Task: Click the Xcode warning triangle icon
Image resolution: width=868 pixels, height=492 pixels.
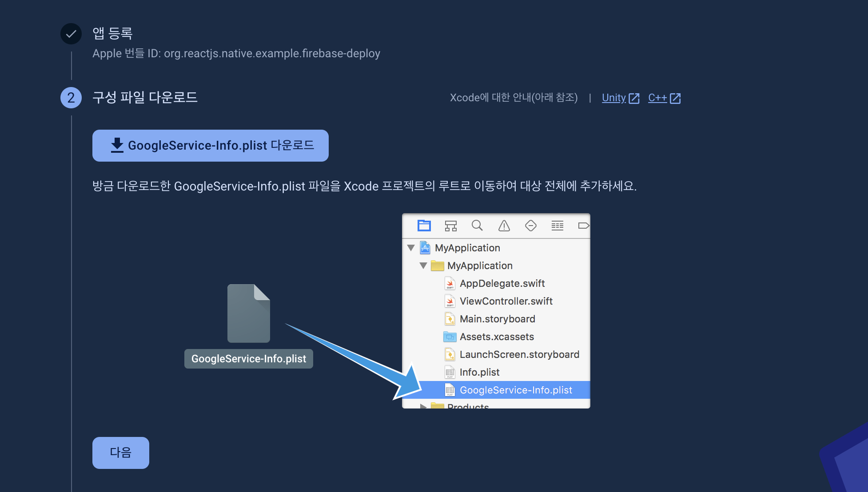Action: point(504,226)
